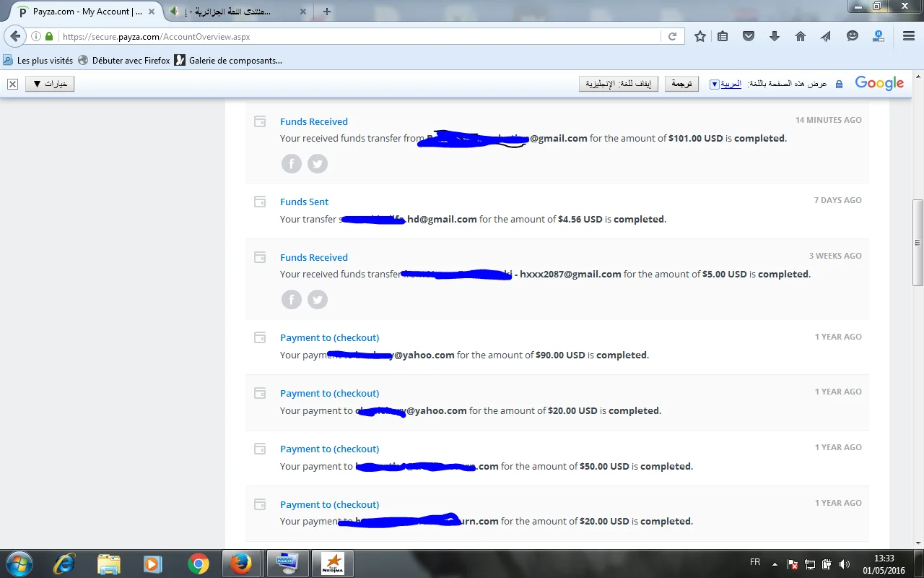The height and width of the screenshot is (578, 924).
Task: Click the reload button in the address bar
Action: pyautogui.click(x=672, y=36)
